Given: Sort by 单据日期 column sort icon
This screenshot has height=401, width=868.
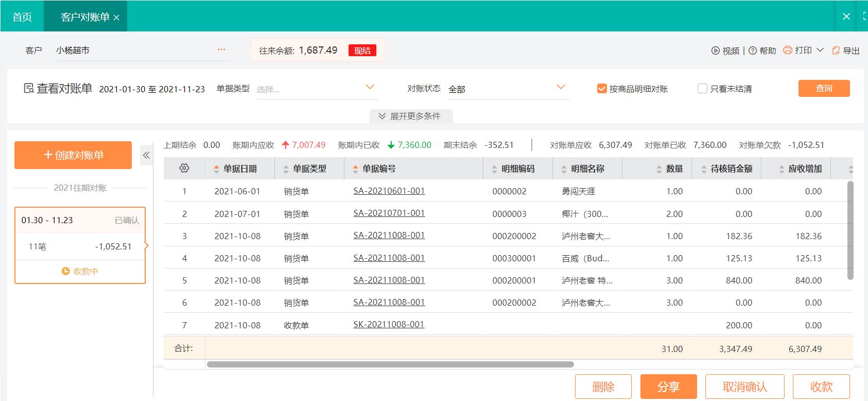Looking at the screenshot, I should click(x=216, y=169).
